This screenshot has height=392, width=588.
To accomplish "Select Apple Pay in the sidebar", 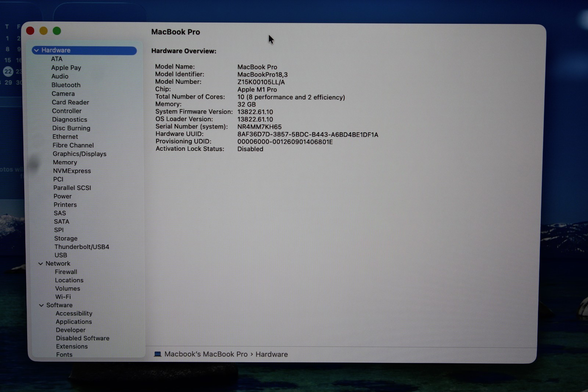I will pos(66,68).
